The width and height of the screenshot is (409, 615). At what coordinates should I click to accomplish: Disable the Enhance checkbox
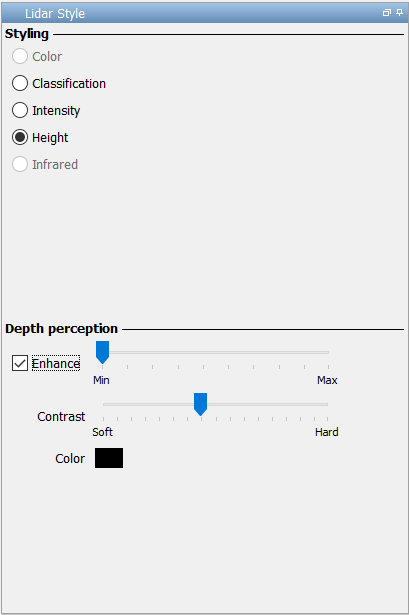click(x=20, y=363)
